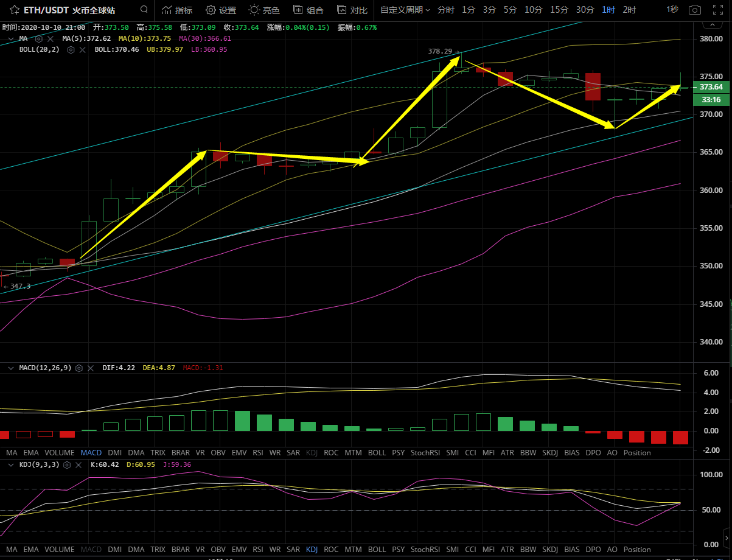Open MACD indicator settings gear

[x=79, y=368]
